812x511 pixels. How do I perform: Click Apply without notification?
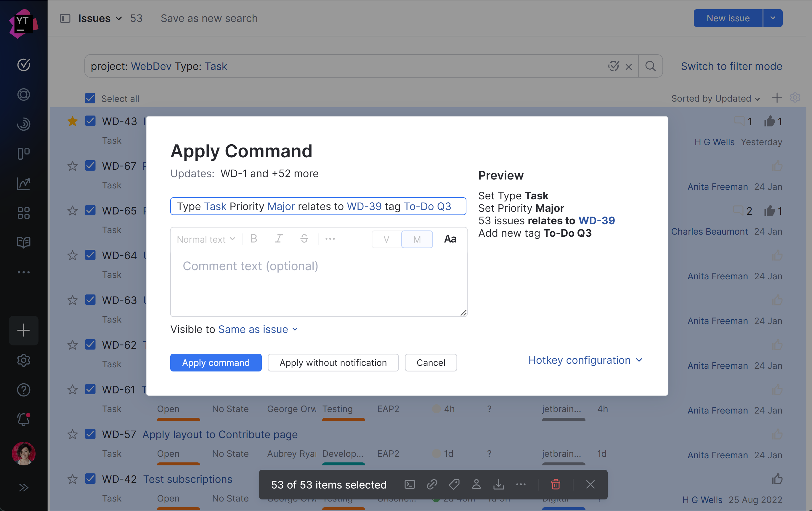click(333, 363)
